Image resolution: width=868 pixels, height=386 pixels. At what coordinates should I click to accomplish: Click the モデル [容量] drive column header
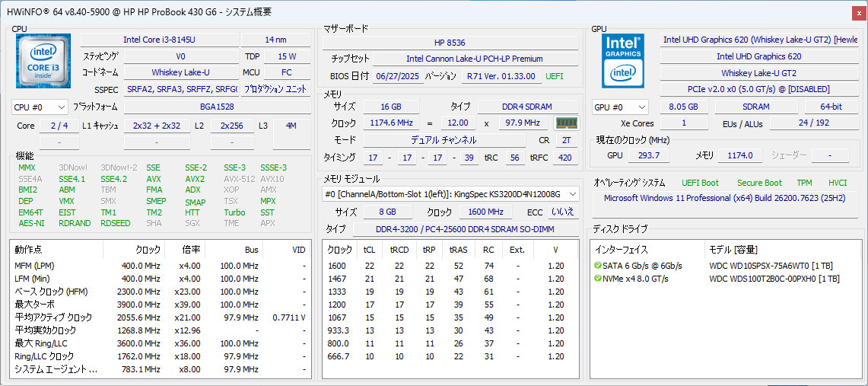pos(733,250)
